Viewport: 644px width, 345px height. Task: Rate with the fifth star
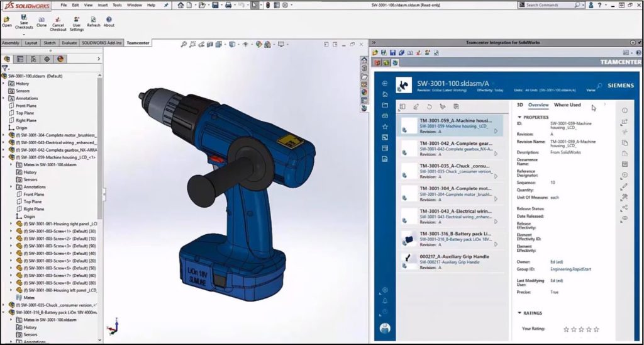pos(596,329)
